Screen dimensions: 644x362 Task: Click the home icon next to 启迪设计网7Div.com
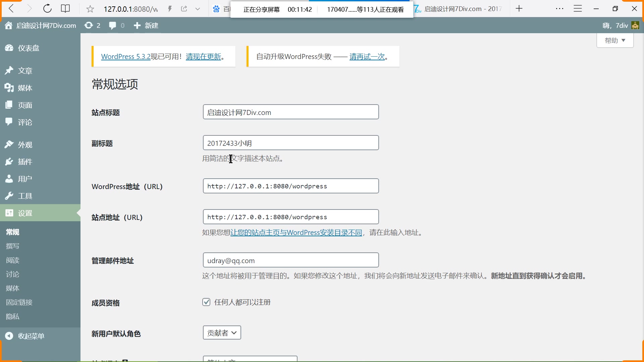[x=8, y=25]
